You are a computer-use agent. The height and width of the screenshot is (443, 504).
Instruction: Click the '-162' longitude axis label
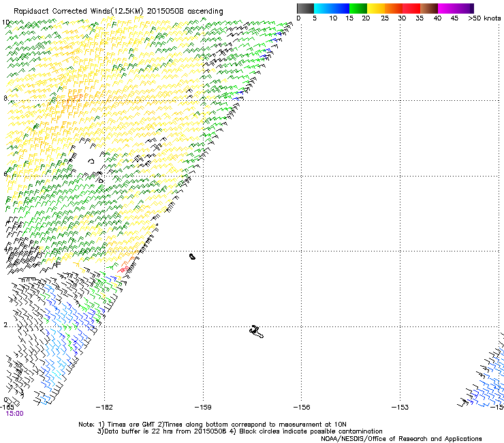coord(104,408)
